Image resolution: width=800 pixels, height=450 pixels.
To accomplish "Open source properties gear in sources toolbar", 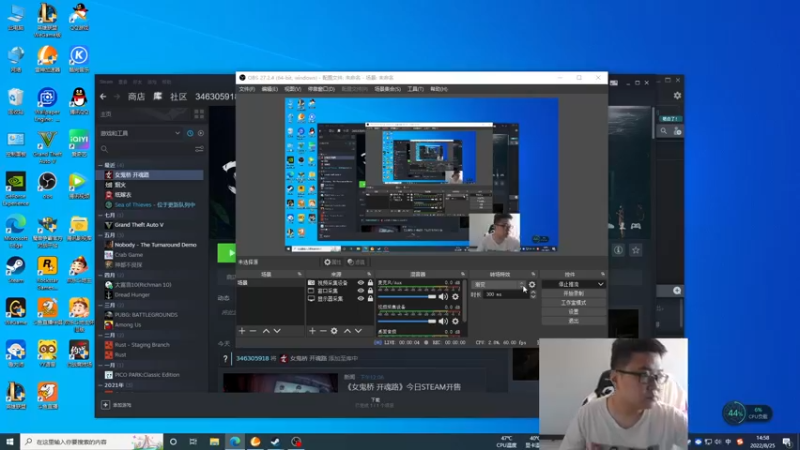I will [x=334, y=331].
